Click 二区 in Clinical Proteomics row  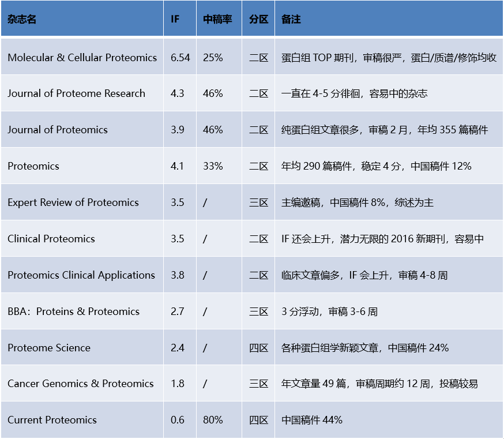[x=259, y=239]
